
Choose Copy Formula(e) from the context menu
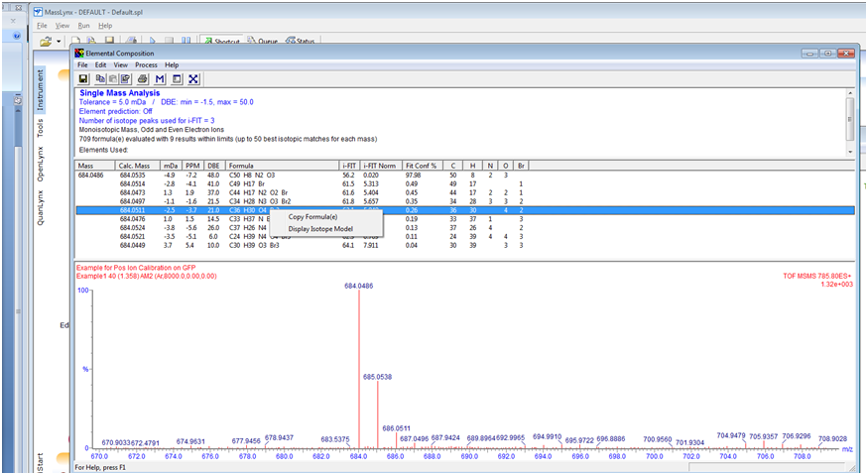click(x=312, y=217)
